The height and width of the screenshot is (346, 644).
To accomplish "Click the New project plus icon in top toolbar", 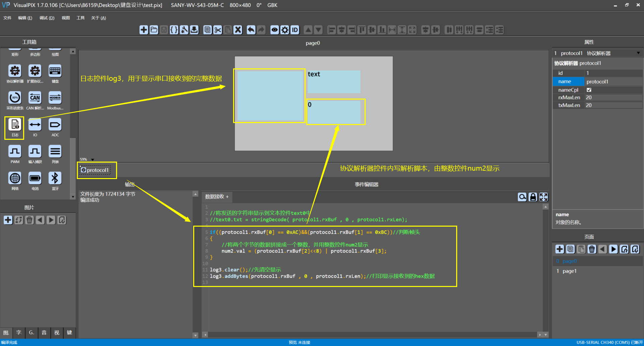I will 144,30.
